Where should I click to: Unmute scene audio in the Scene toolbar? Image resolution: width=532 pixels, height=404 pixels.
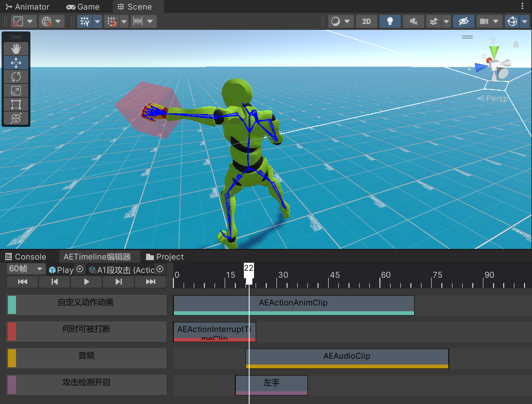[x=413, y=21]
